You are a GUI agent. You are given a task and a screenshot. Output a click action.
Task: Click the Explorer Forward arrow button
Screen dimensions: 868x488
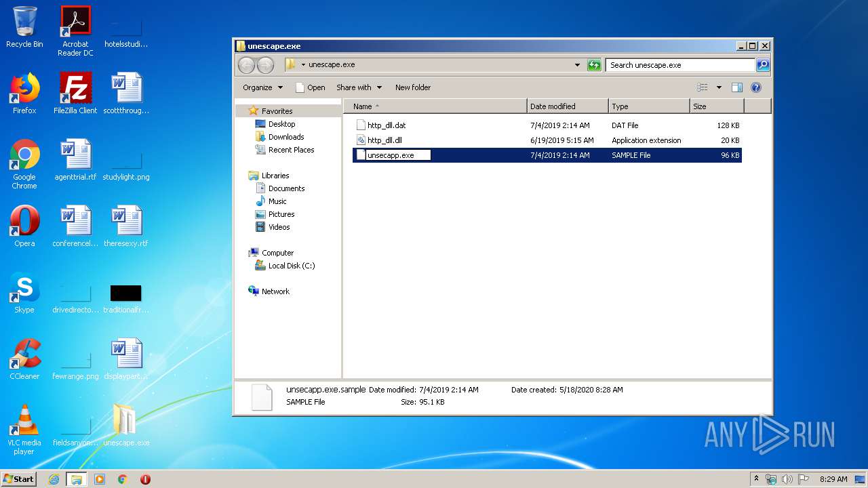265,65
